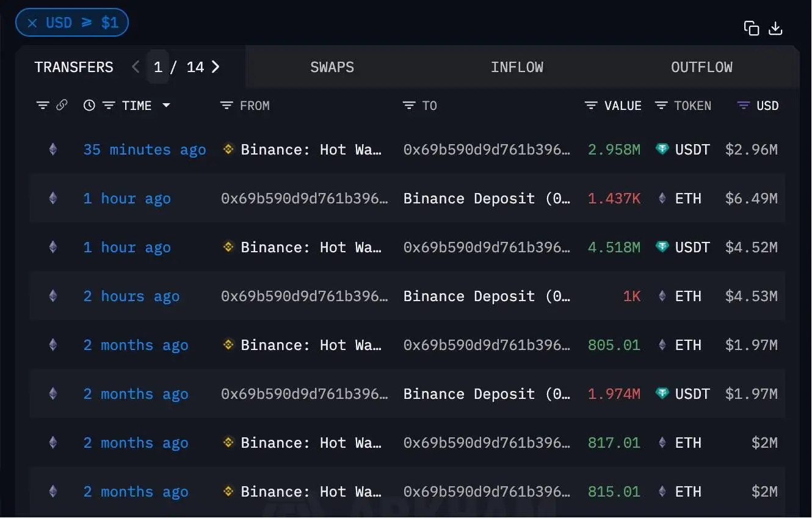
Task: Toggle the USD column filter
Action: (x=743, y=106)
